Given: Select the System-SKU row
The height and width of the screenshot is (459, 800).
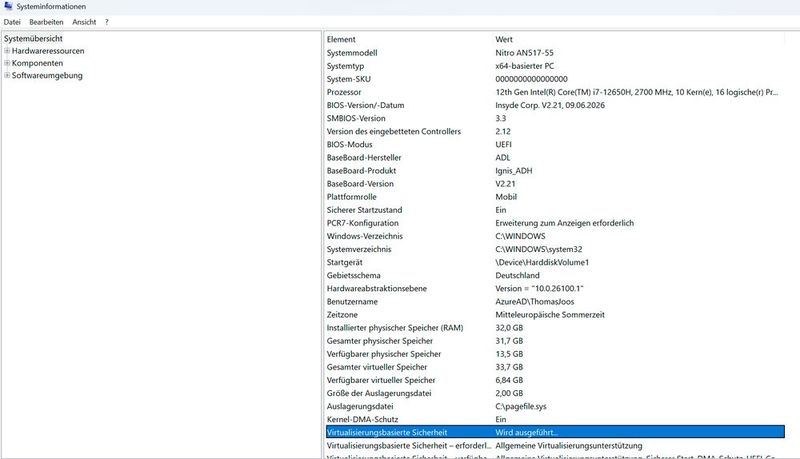Looking at the screenshot, I should (x=555, y=79).
